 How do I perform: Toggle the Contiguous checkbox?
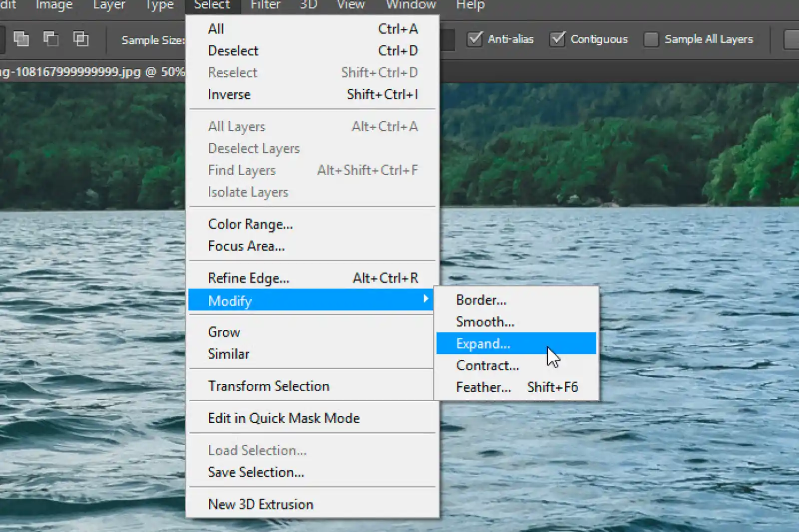557,39
